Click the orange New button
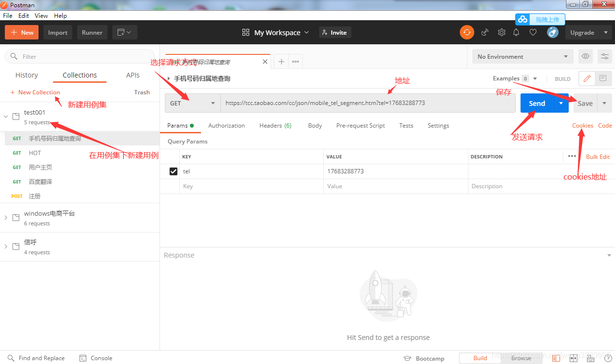This screenshot has height=364, width=615. click(x=22, y=32)
